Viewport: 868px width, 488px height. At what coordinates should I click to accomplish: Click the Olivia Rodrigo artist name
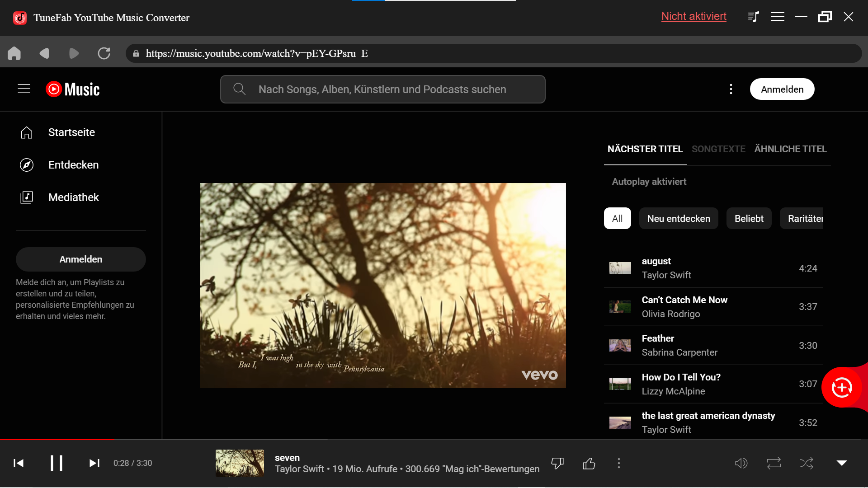point(670,314)
